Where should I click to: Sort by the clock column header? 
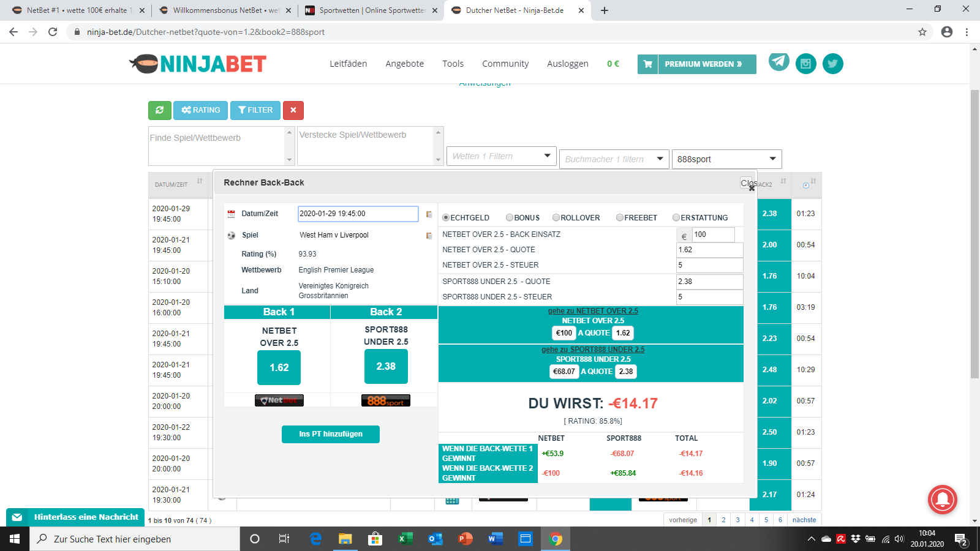[x=807, y=184]
